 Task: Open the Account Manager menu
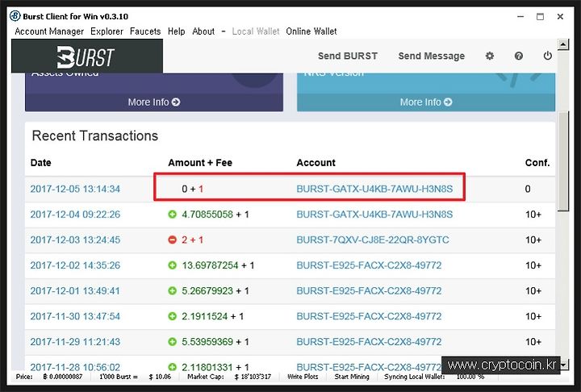click(49, 31)
